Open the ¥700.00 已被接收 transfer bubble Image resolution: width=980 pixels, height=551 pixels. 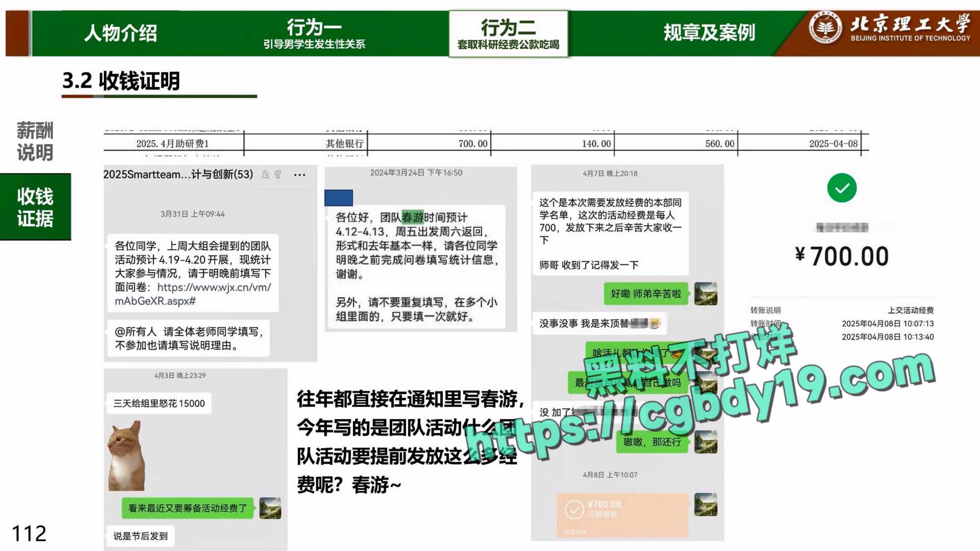(623, 514)
